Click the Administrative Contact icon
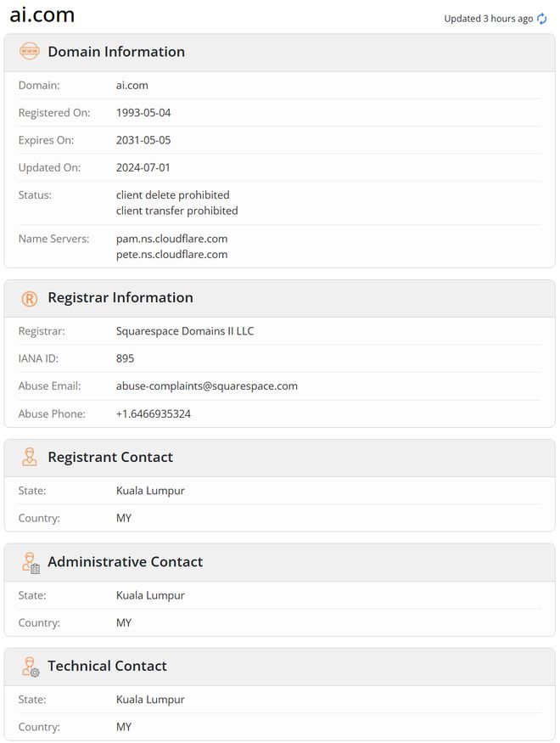Image resolution: width=560 pixels, height=743 pixels. click(31, 562)
